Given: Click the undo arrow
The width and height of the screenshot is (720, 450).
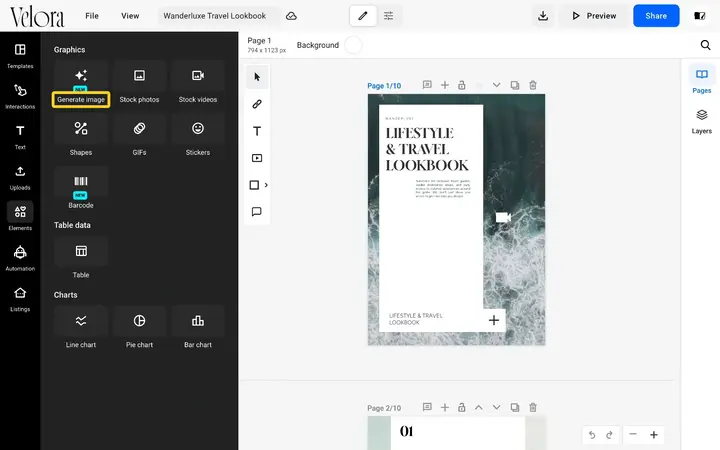Looking at the screenshot, I should (592, 434).
